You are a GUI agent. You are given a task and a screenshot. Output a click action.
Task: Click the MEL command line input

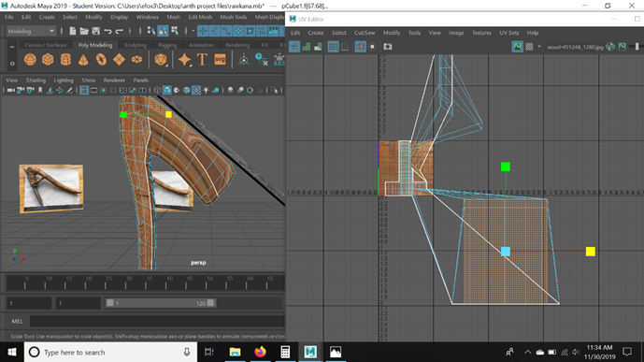click(157, 322)
